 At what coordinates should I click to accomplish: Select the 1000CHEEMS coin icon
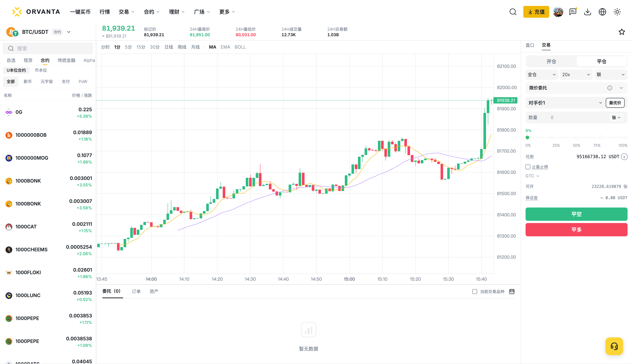coord(9,250)
